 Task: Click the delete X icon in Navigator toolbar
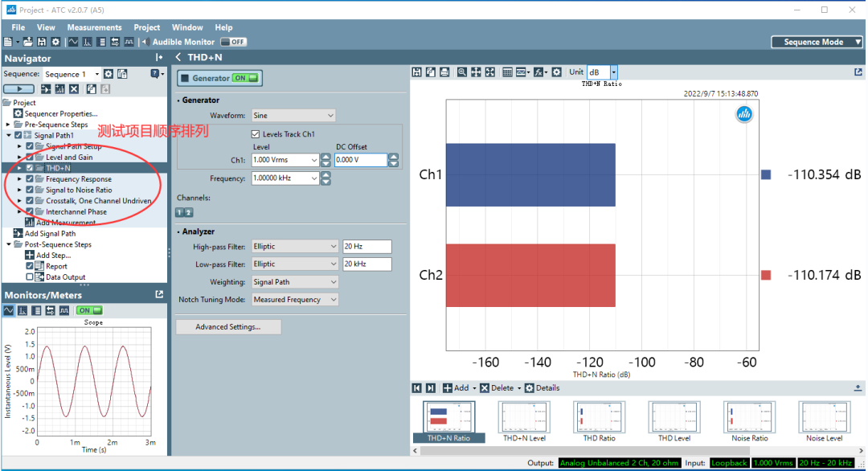click(x=74, y=89)
